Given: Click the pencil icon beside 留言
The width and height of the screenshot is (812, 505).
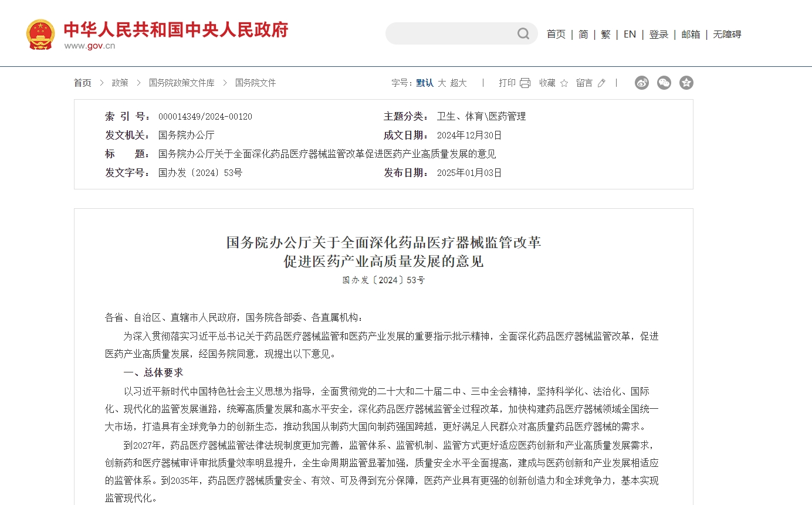Looking at the screenshot, I should [601, 83].
